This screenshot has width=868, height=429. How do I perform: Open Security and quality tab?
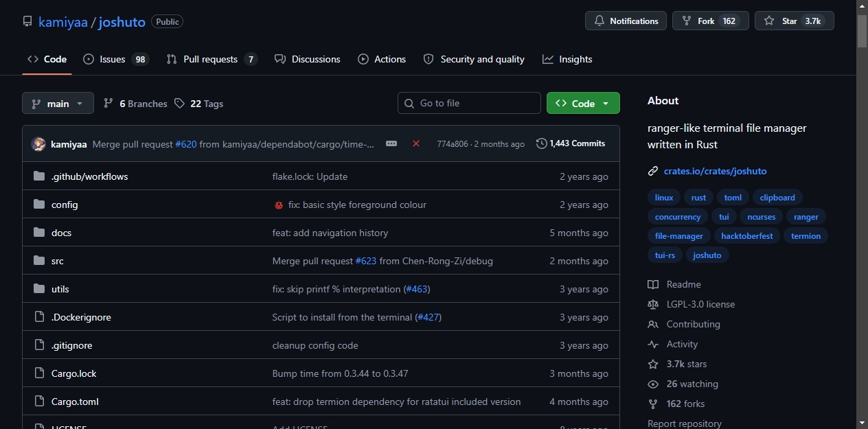tap(474, 59)
